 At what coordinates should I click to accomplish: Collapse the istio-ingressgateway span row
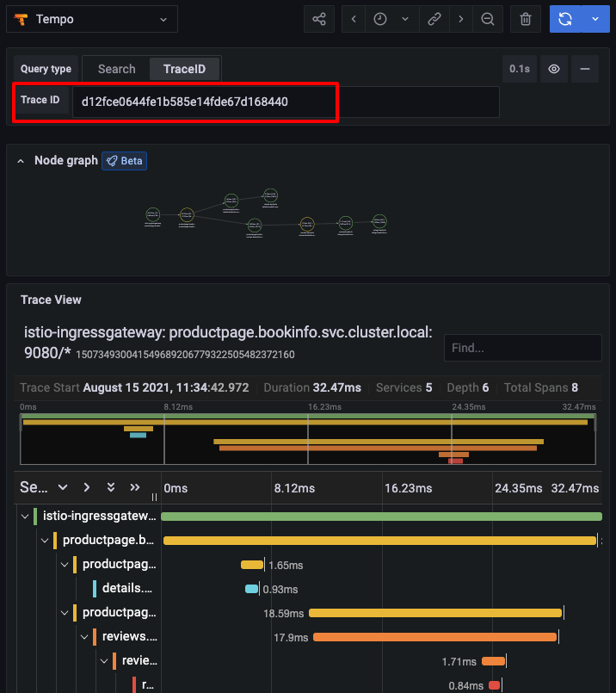(24, 517)
